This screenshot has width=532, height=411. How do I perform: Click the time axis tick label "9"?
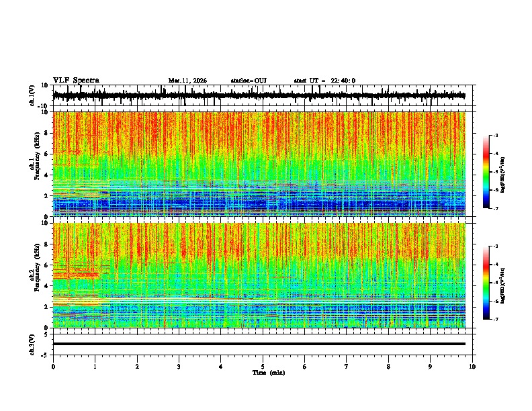430,367
